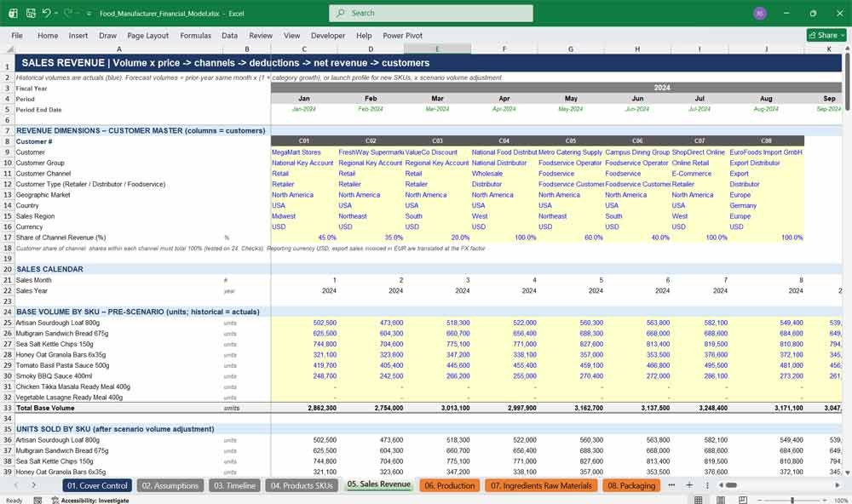Click the vertical scrollbar thumb
This screenshot has height=504, width=852.
[847, 80]
